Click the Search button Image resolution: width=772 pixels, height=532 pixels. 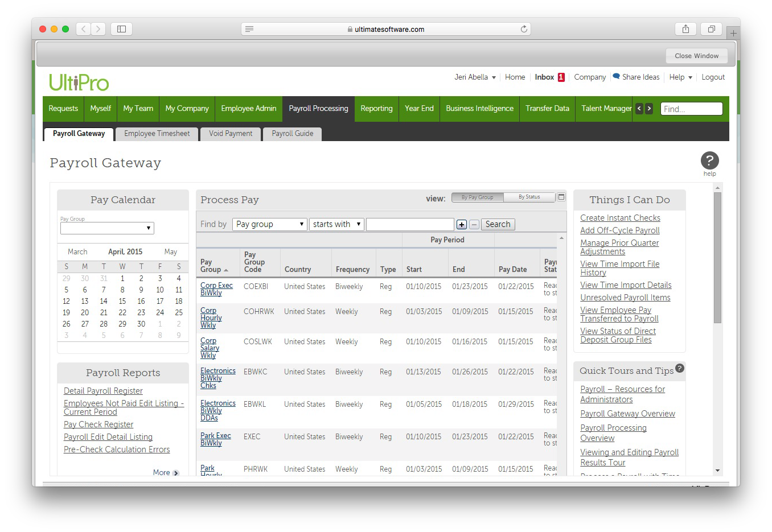pos(498,224)
